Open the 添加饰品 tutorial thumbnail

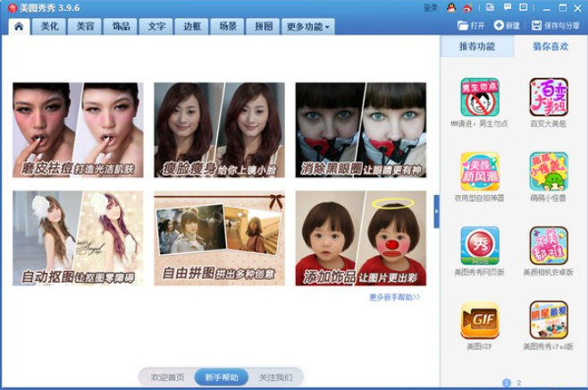tap(361, 238)
